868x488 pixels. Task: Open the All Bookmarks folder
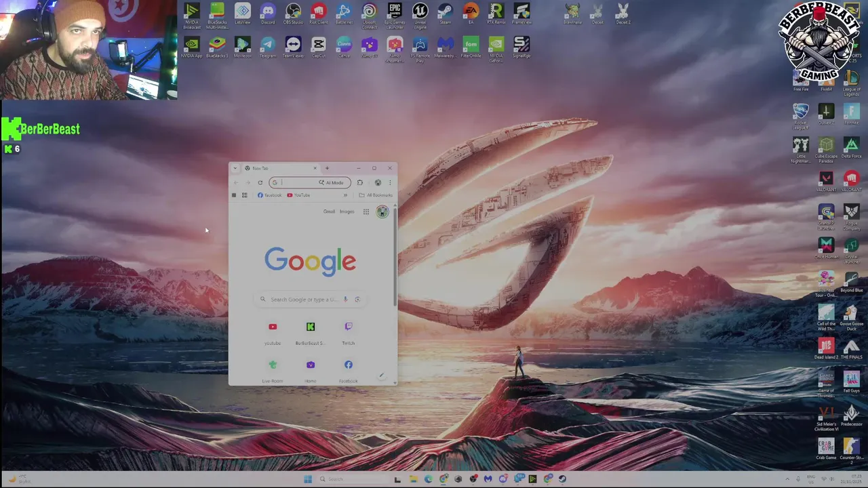376,195
